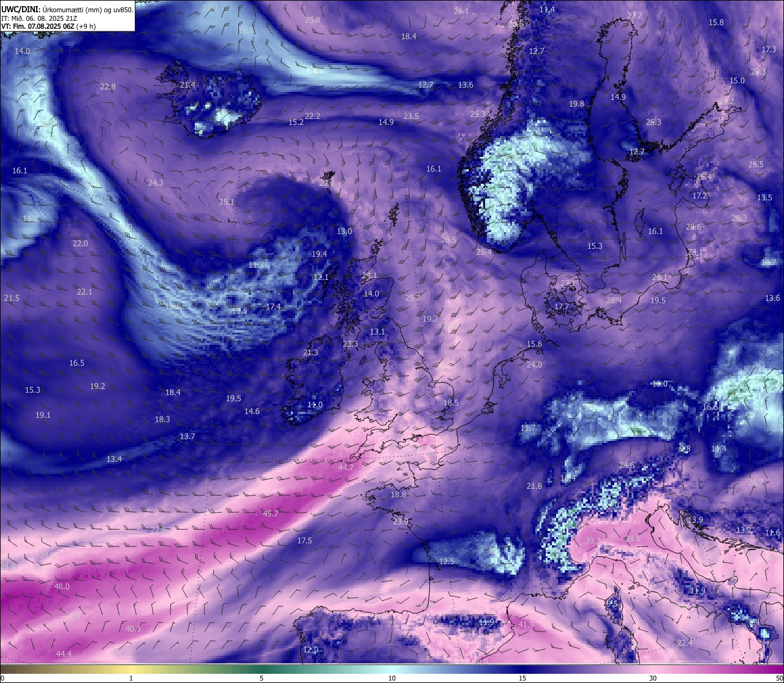Click the 50 tick label on color scale

[779, 678]
